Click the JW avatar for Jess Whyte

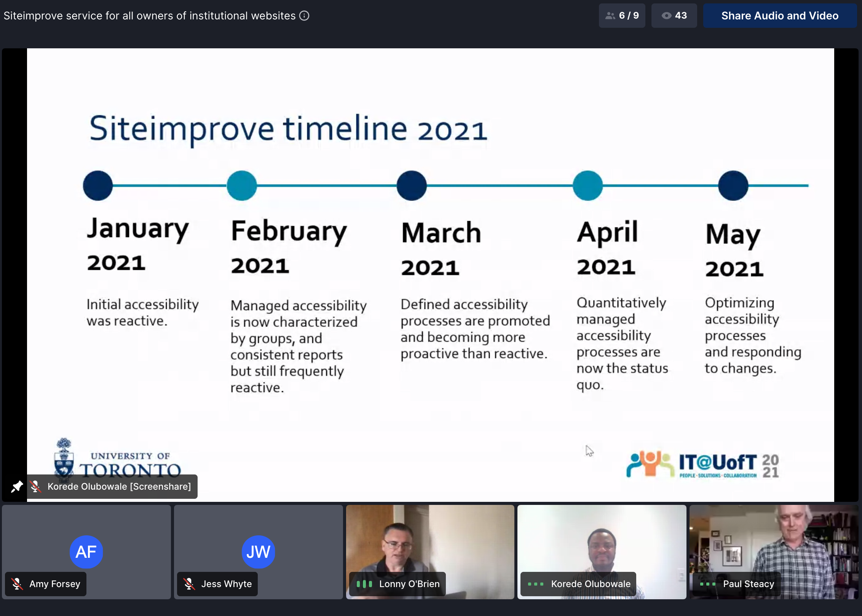(258, 552)
